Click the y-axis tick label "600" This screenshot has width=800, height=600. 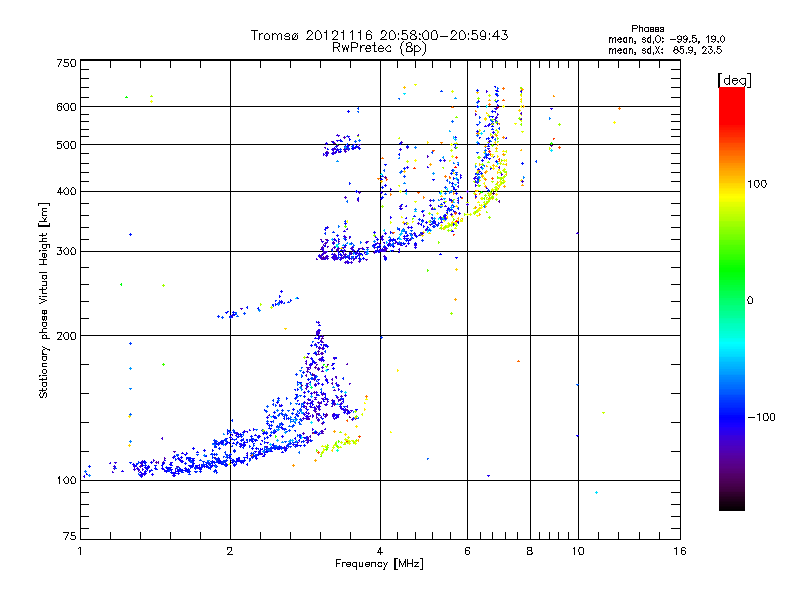pyautogui.click(x=66, y=107)
